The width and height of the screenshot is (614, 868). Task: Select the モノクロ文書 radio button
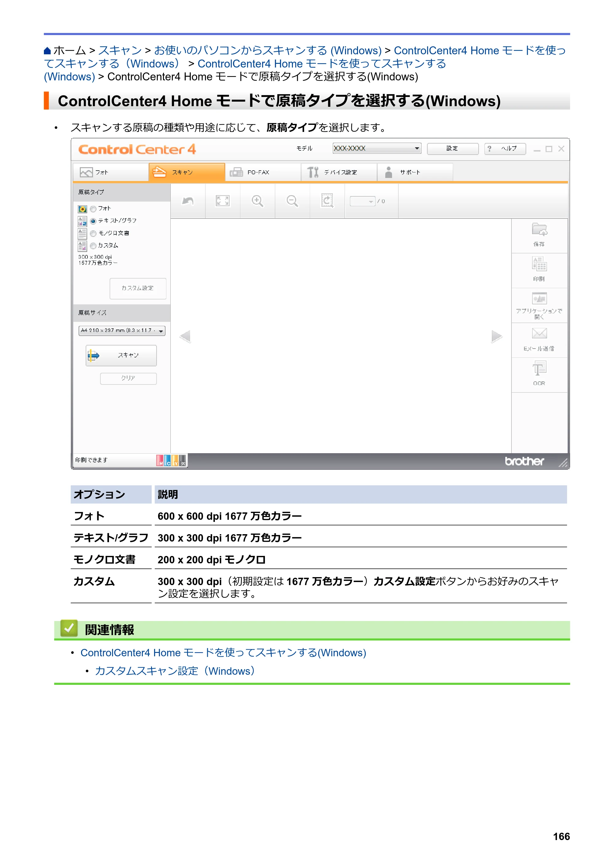93,233
